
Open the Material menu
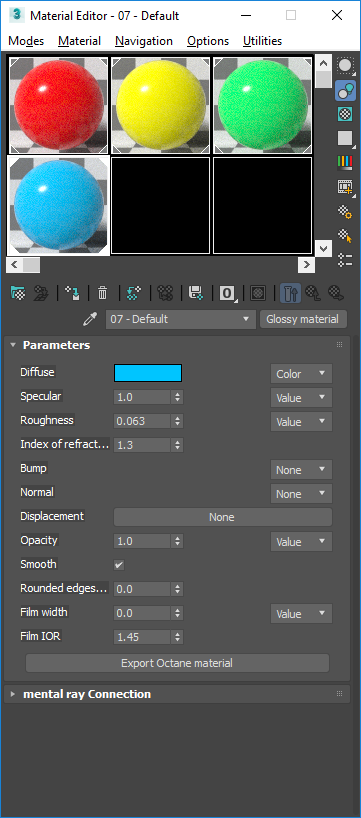point(79,41)
